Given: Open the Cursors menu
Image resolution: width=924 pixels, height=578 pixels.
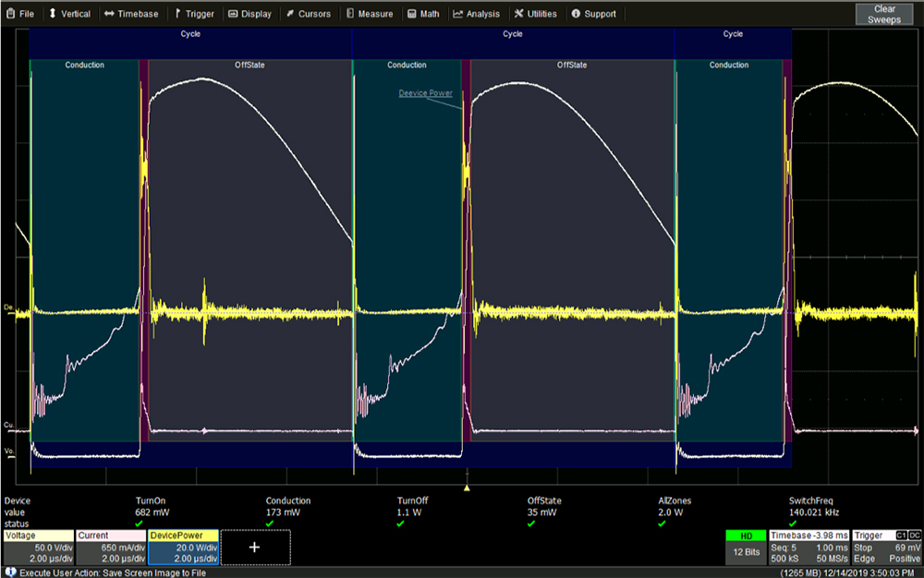Looking at the screenshot, I should 309,14.
